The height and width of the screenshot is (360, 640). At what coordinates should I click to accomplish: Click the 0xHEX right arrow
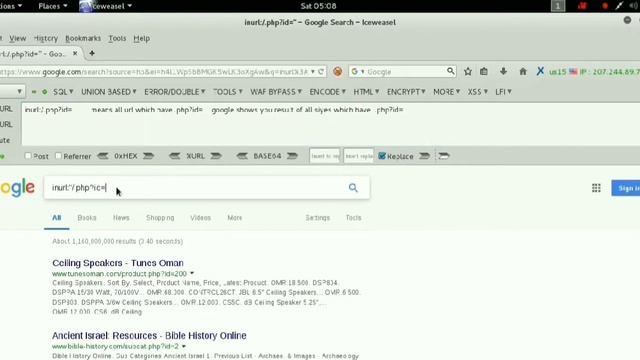(148, 156)
